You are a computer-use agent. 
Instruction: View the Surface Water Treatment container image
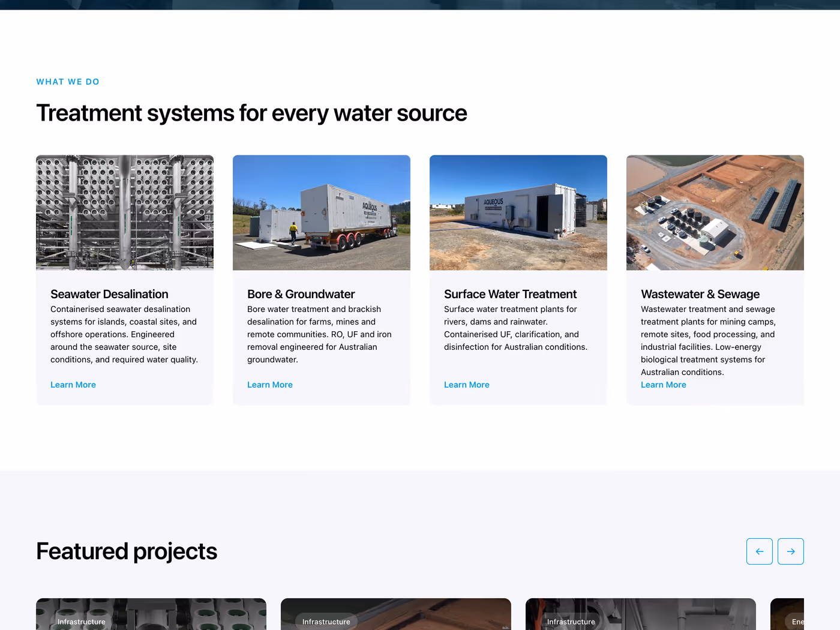coord(518,213)
